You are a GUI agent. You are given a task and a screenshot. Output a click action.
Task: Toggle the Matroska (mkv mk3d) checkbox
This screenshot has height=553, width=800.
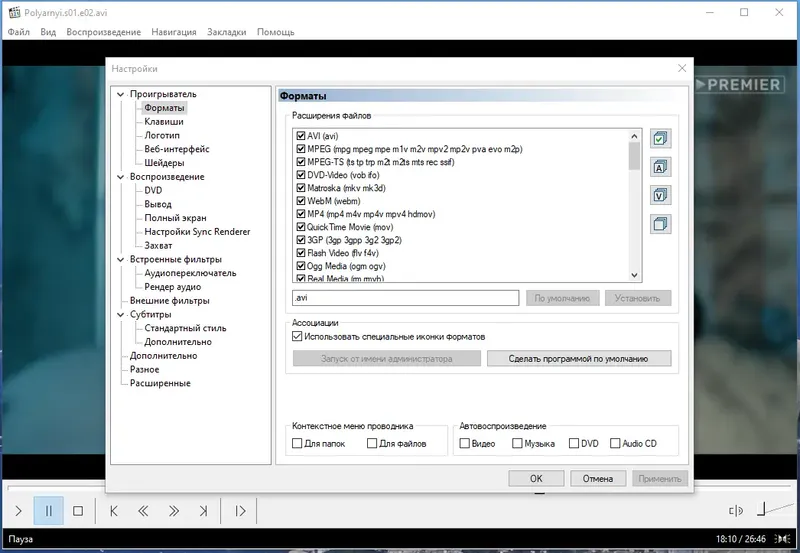coord(301,188)
